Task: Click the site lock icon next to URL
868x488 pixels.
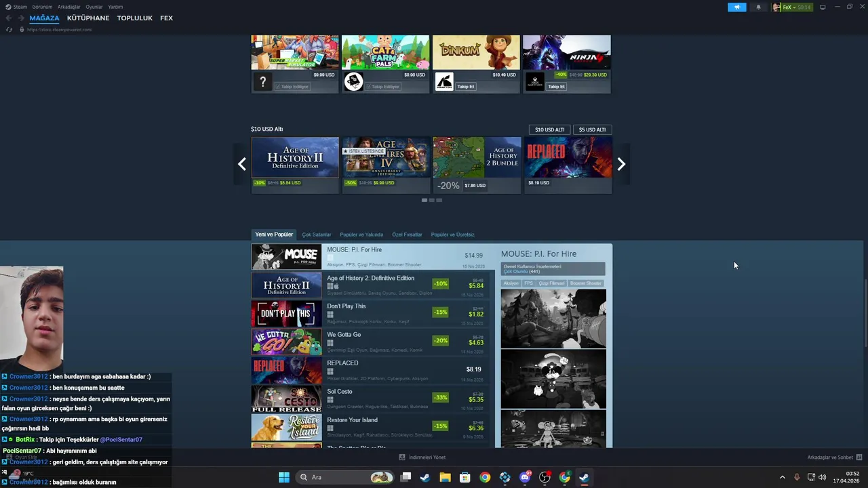Action: 22,30
